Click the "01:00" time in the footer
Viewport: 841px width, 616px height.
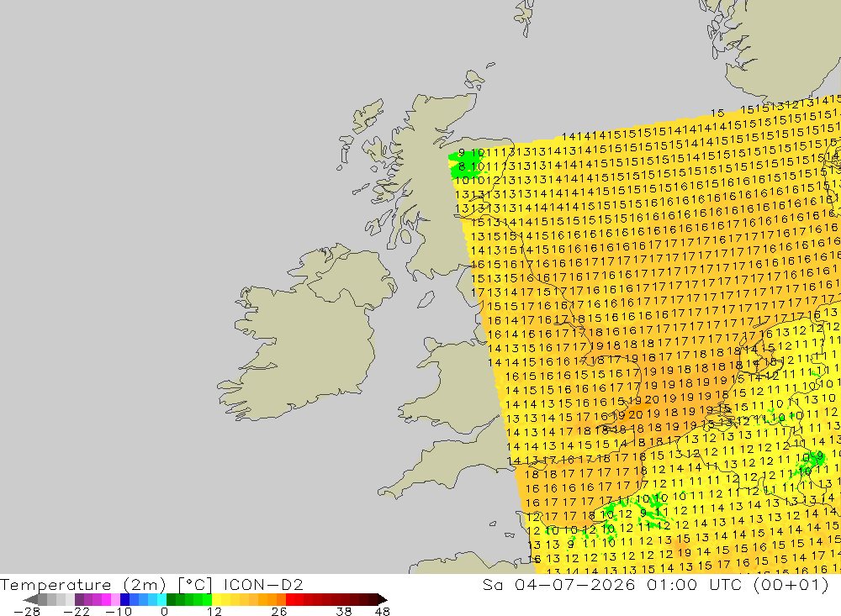[x=672, y=584]
